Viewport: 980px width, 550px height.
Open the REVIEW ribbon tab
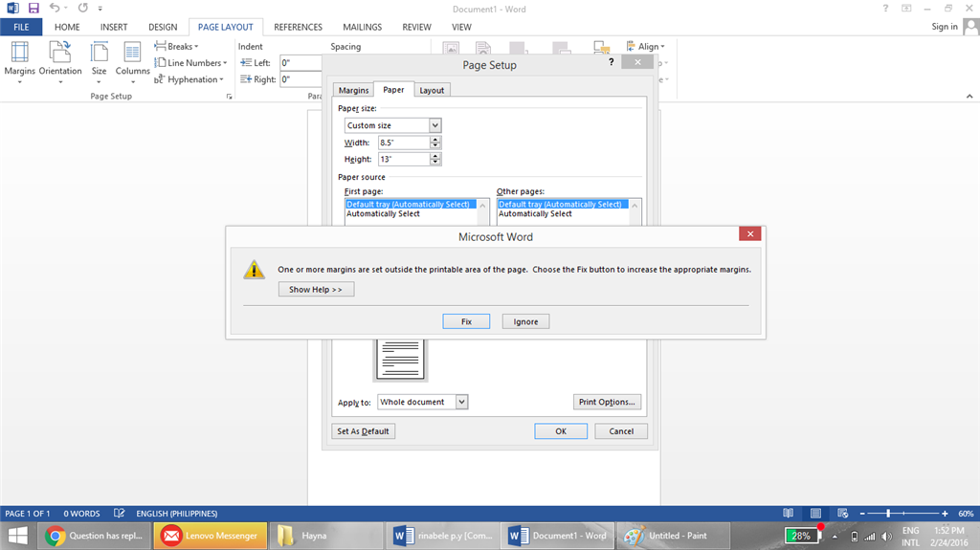(x=416, y=27)
